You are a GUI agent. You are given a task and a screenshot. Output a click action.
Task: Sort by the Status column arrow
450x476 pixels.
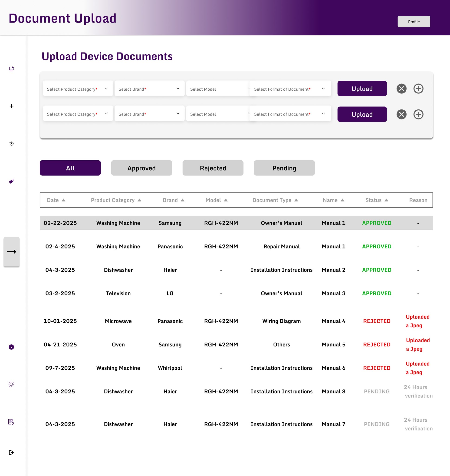[386, 200]
